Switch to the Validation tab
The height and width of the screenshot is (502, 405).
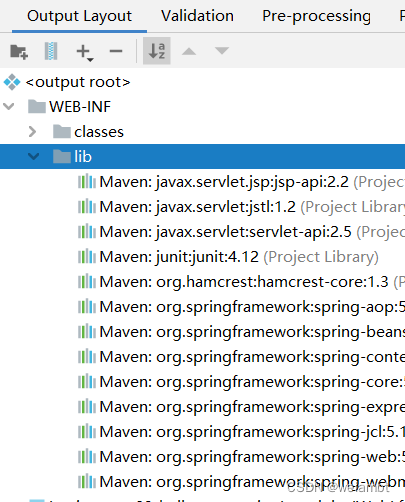197,16
